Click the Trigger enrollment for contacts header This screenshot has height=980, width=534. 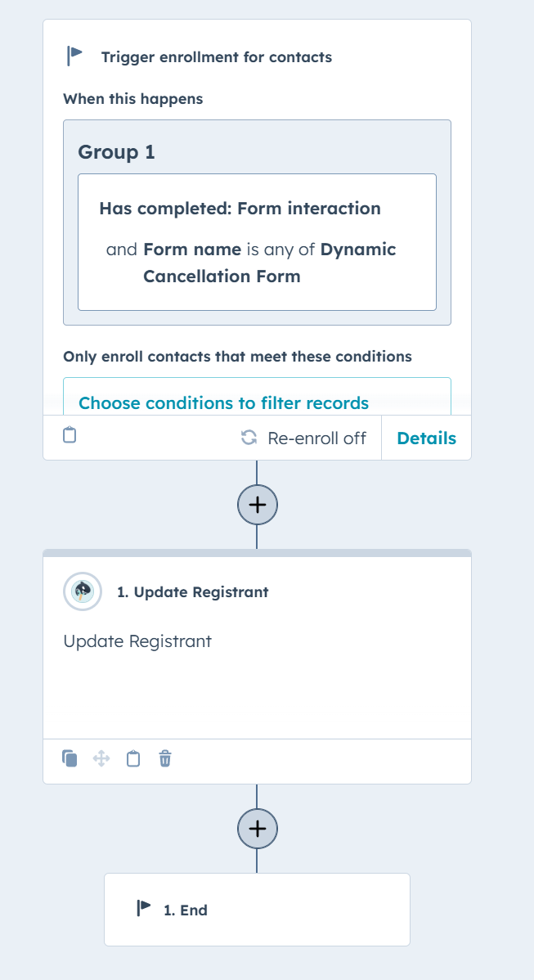(217, 57)
